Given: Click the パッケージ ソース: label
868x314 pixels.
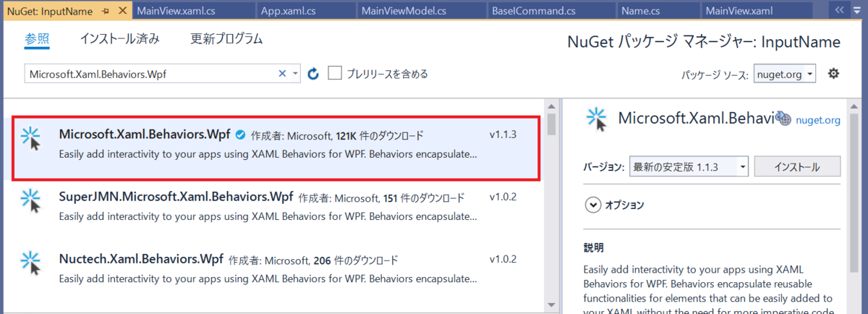Looking at the screenshot, I should [715, 74].
